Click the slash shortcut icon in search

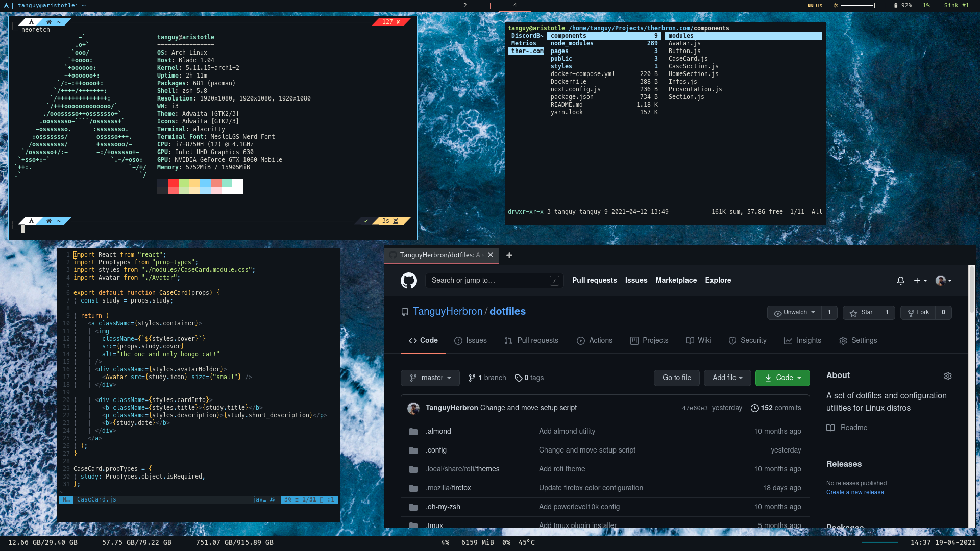pyautogui.click(x=554, y=281)
